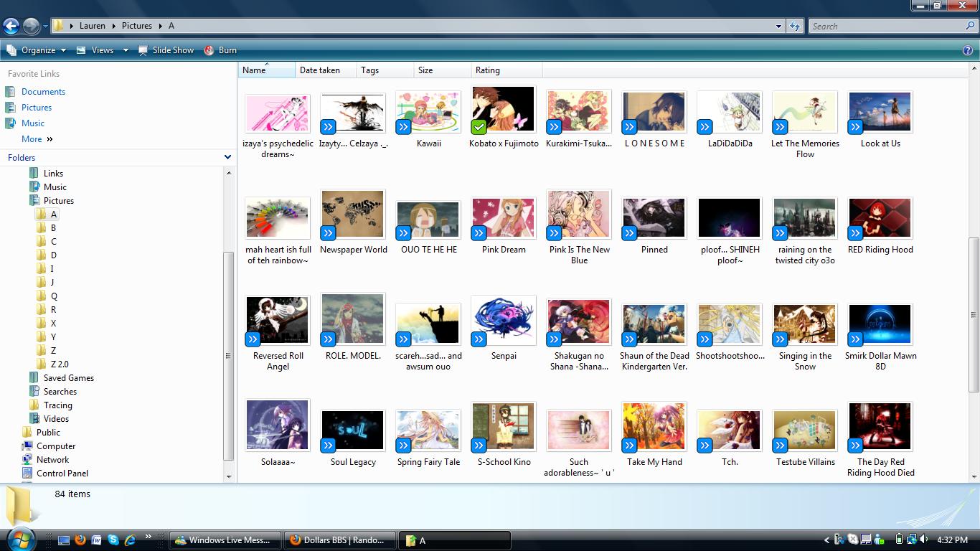This screenshot has height=551, width=980.
Task: Select the Tracing folder
Action: 57,405
